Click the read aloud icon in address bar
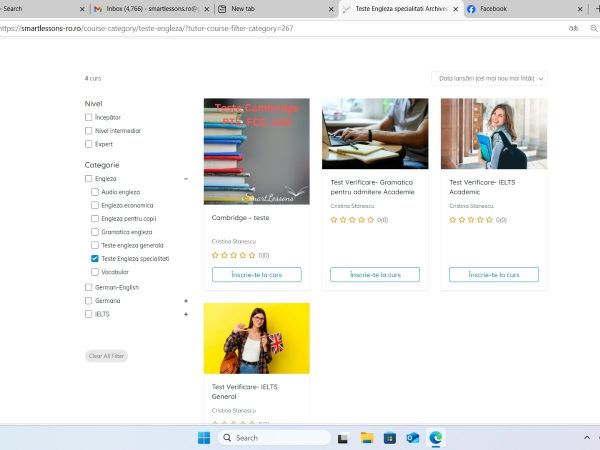 point(573,29)
